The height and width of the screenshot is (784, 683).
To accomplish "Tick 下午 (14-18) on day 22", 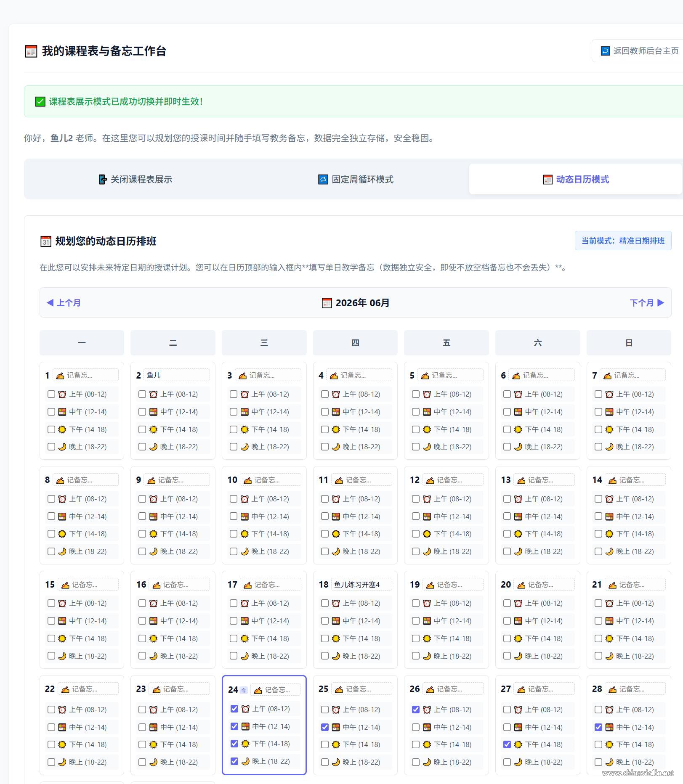I will [x=51, y=745].
